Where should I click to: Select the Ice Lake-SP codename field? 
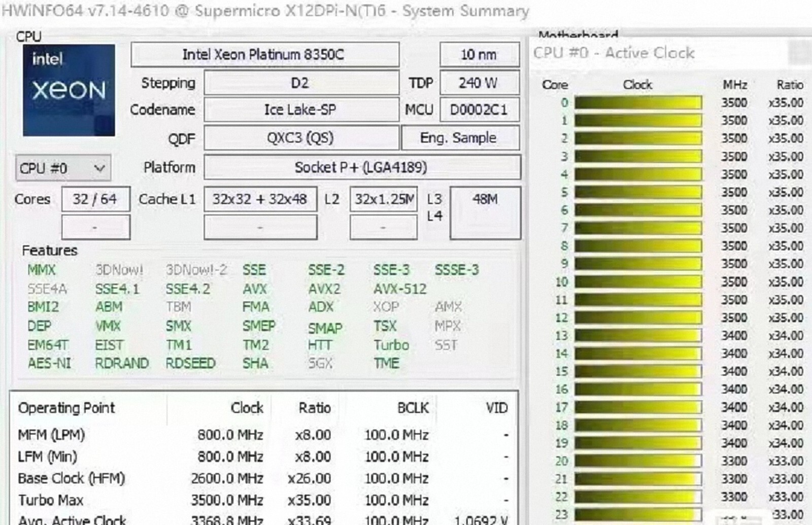click(301, 110)
